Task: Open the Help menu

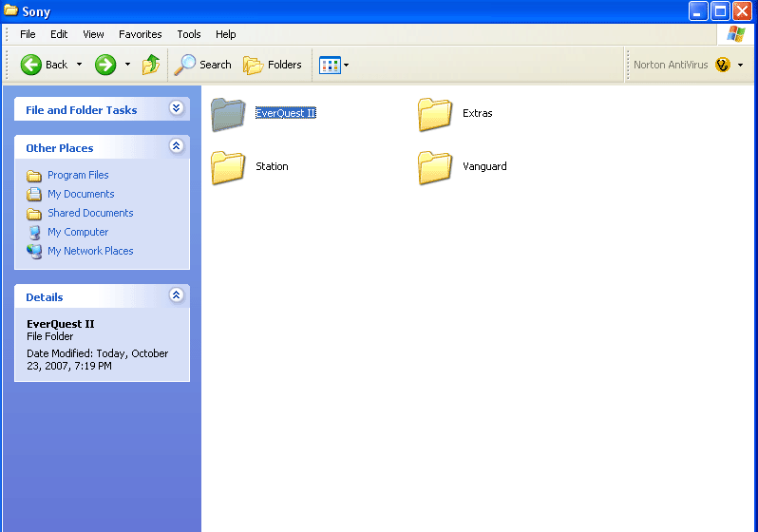Action: pyautogui.click(x=226, y=34)
